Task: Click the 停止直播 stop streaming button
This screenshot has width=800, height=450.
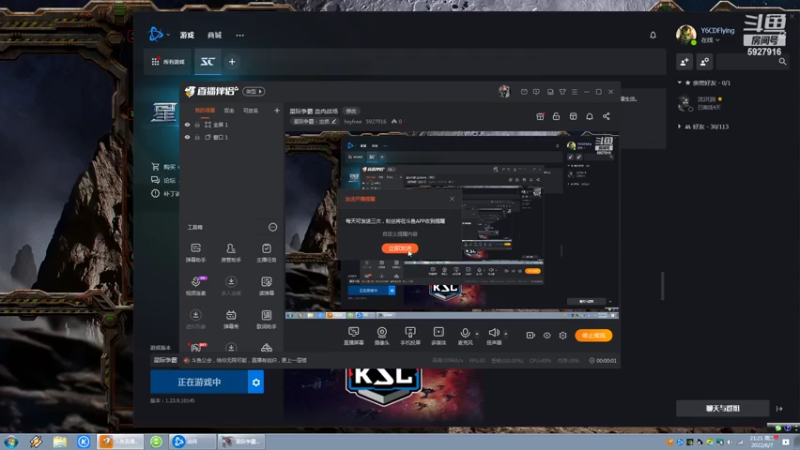Action: click(x=593, y=335)
